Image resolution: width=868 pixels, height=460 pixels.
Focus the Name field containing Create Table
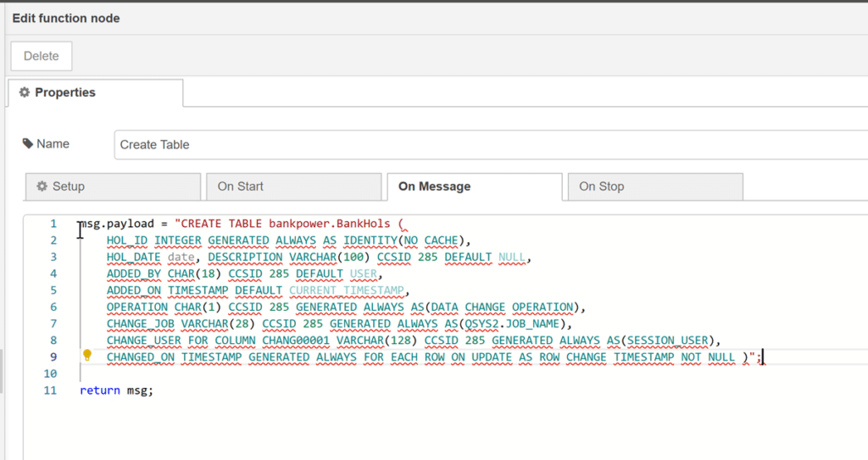coord(490,145)
